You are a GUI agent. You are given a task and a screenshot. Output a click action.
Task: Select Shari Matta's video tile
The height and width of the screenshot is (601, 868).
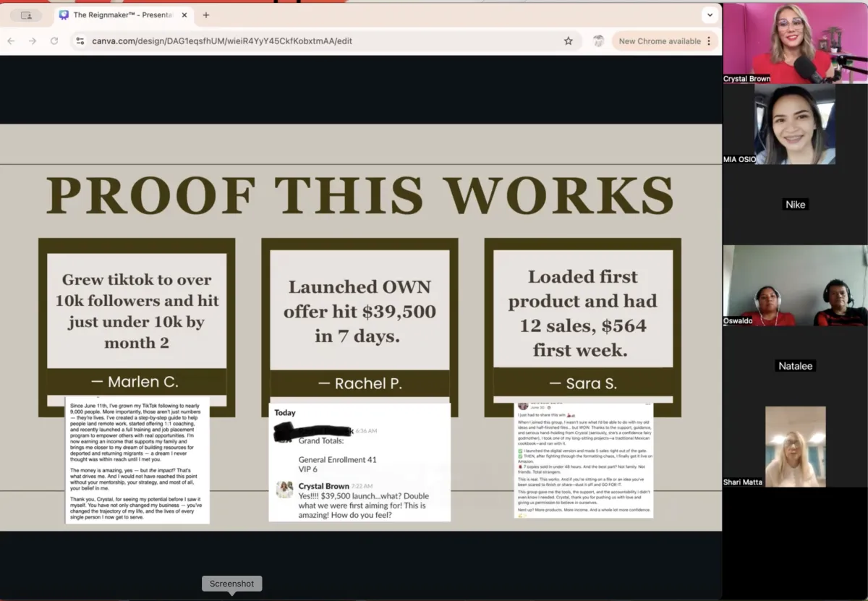pos(795,446)
